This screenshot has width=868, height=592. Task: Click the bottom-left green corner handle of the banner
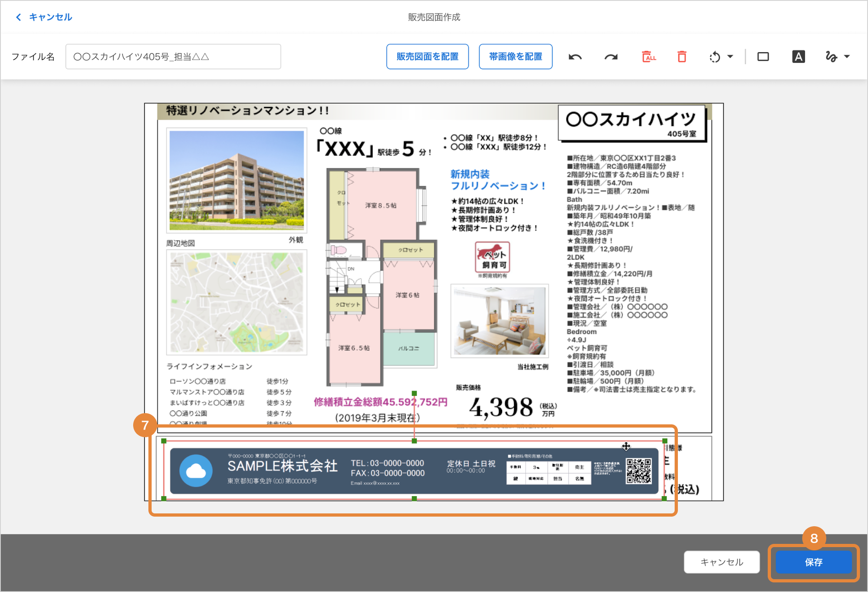pyautogui.click(x=164, y=499)
